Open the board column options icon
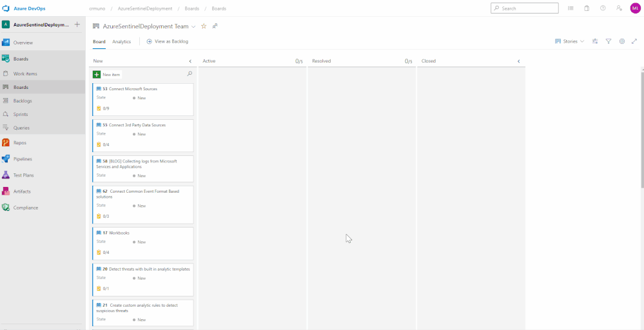Viewport: 644px width, 330px height. pos(595,41)
